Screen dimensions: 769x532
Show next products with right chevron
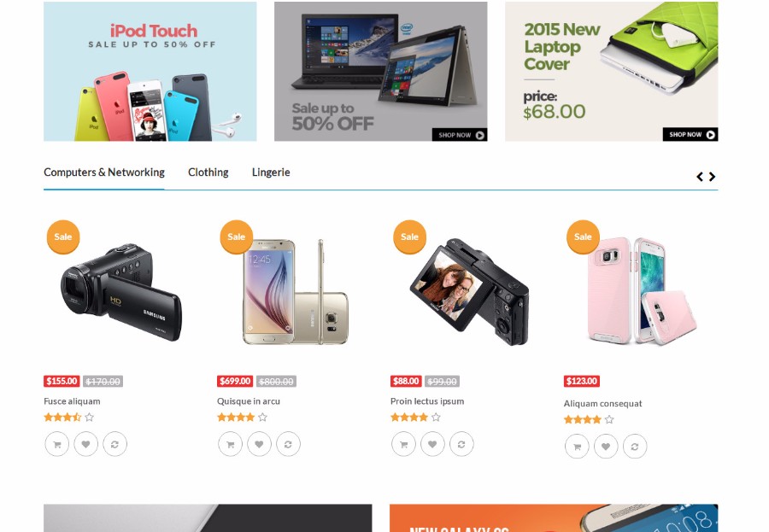712,177
